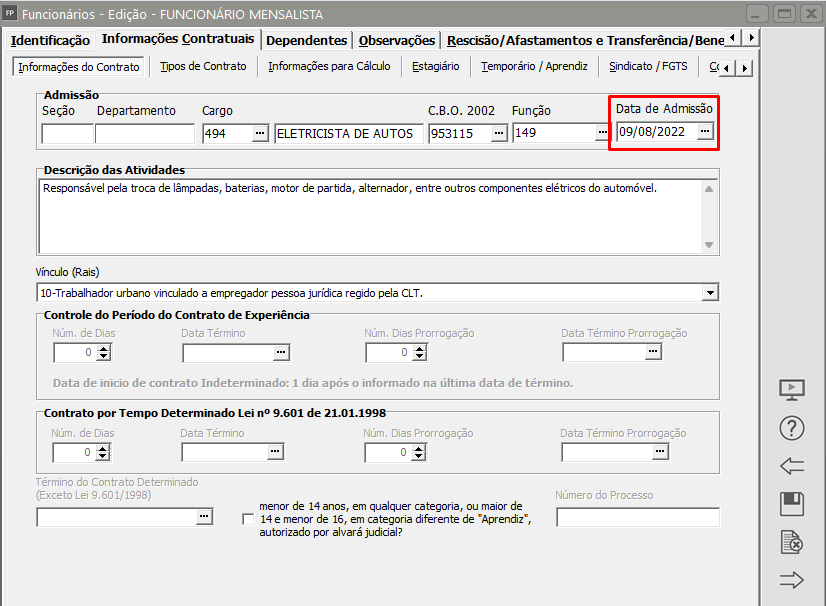This screenshot has width=826, height=606.
Task: Click the Número do Processo field
Action: 637,517
